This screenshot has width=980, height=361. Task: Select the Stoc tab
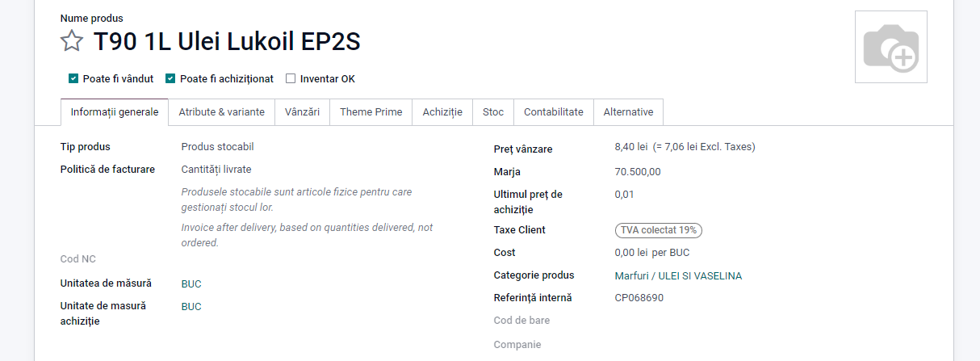click(x=492, y=112)
